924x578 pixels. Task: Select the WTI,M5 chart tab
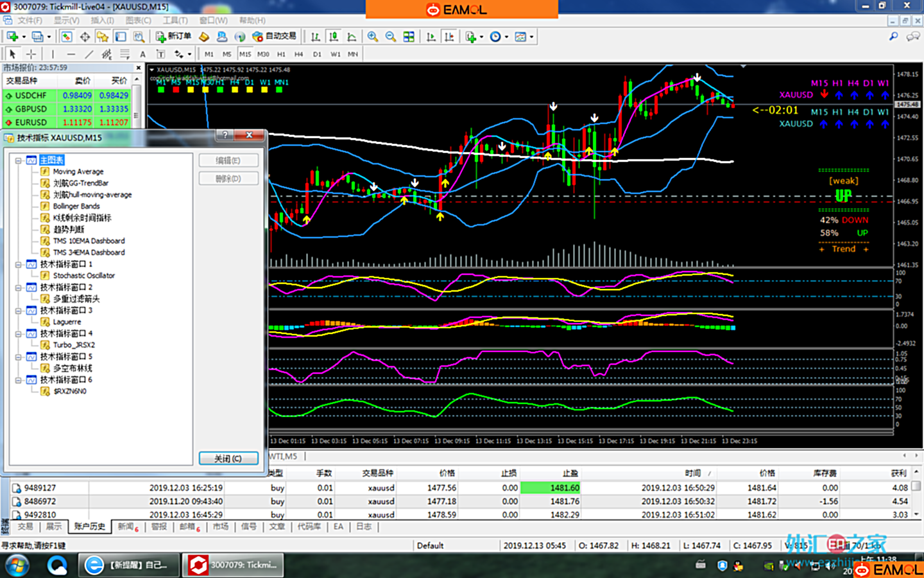[283, 456]
